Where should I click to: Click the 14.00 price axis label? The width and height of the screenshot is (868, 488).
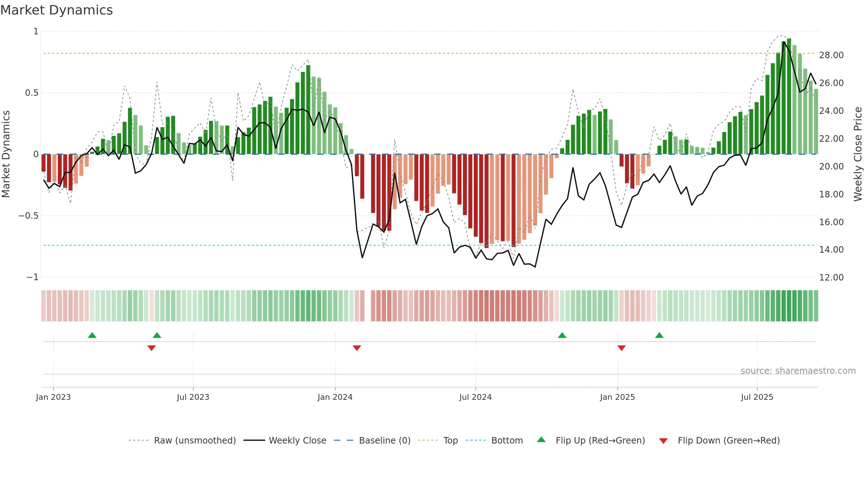[831, 249]
